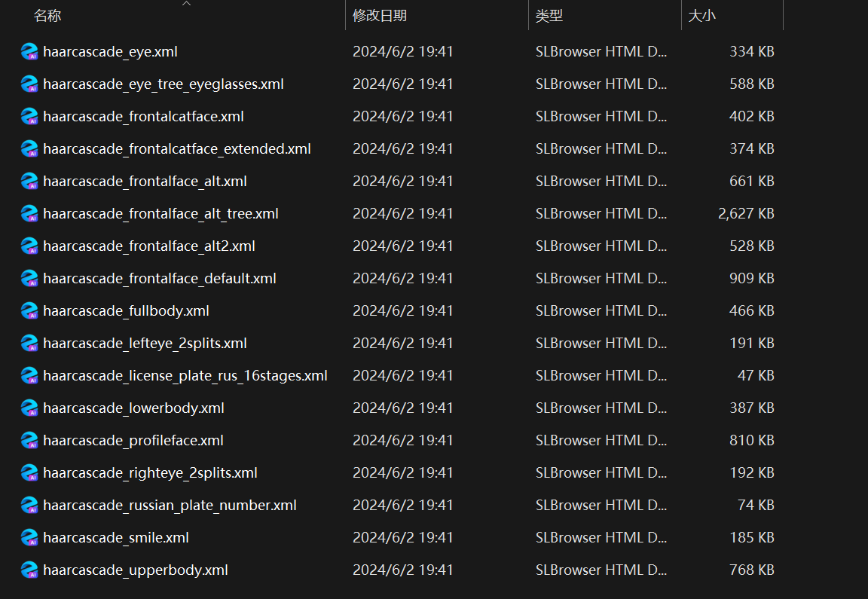Image resolution: width=868 pixels, height=599 pixels.
Task: Select file name haarcascade_frontalface_alt_tree.xml
Action: click(x=160, y=214)
